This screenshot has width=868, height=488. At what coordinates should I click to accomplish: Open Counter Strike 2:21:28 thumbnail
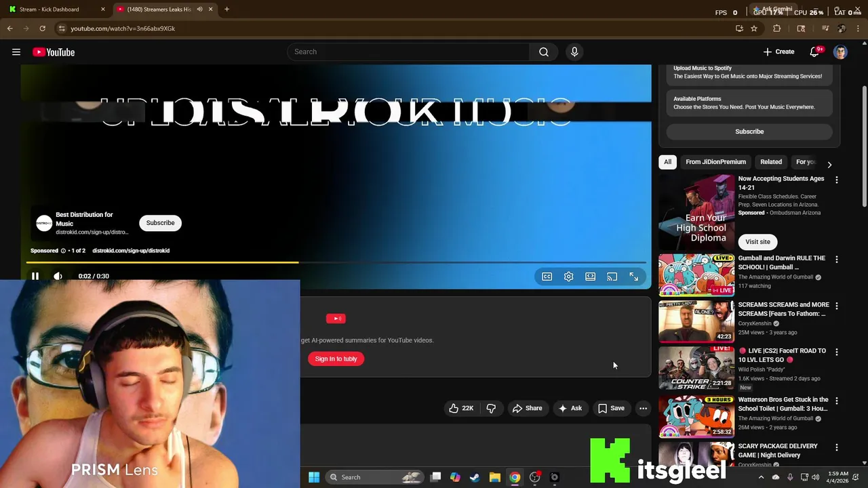tap(696, 368)
